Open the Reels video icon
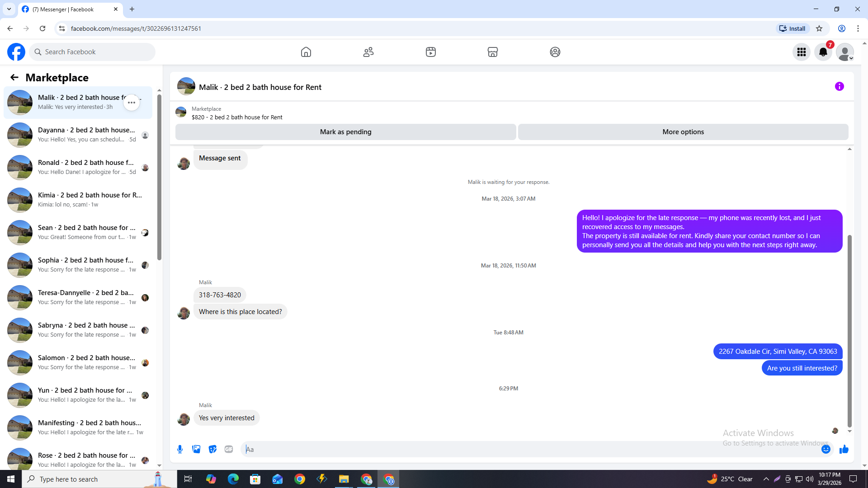The image size is (868, 488). pyautogui.click(x=431, y=52)
